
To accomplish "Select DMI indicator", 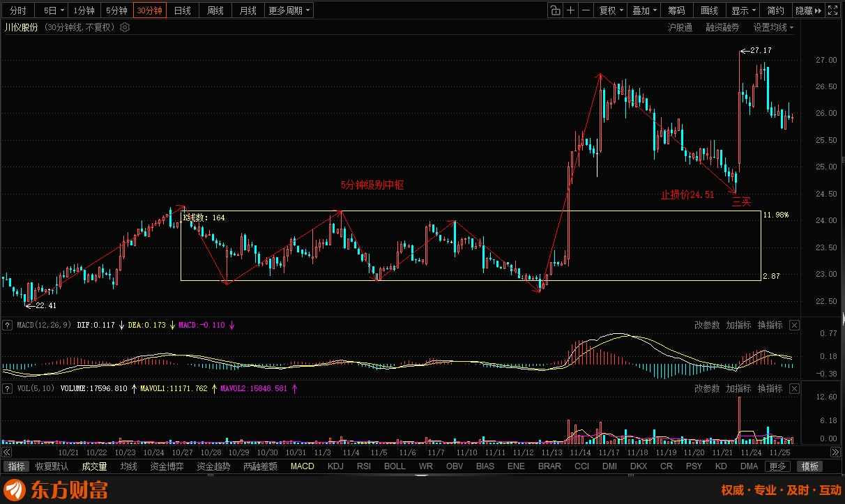I will point(609,466).
